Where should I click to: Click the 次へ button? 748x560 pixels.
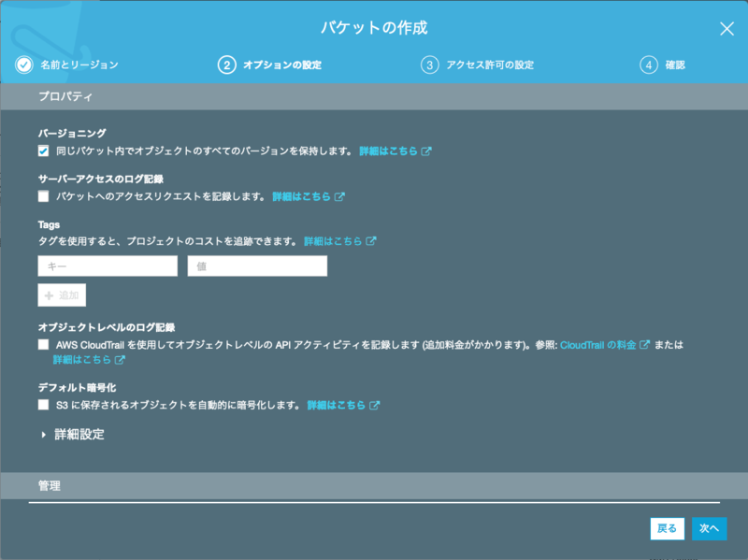(709, 528)
